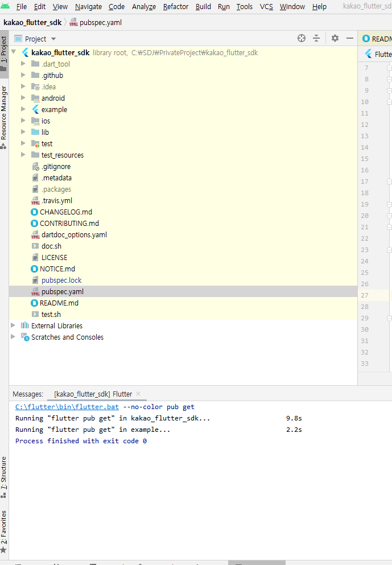The width and height of the screenshot is (392, 565).
Task: Click kakao_flutter_sdk in the breadcrumb
Action: (32, 22)
